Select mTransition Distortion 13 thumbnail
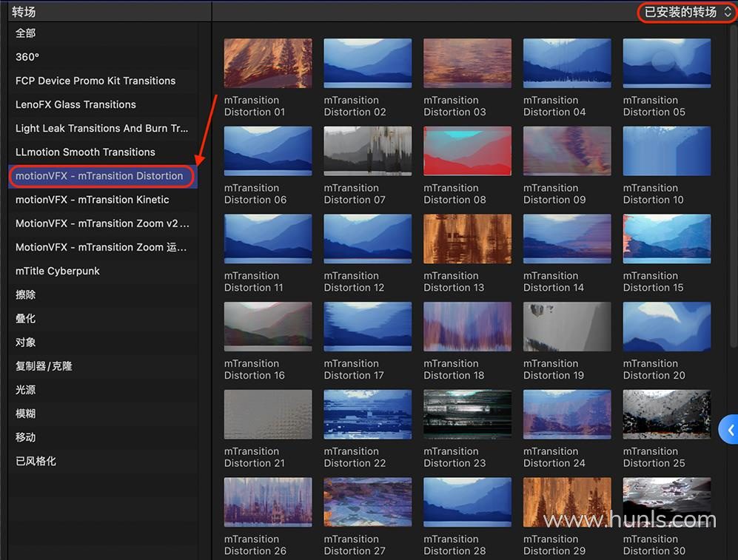This screenshot has width=738, height=560. [x=467, y=239]
